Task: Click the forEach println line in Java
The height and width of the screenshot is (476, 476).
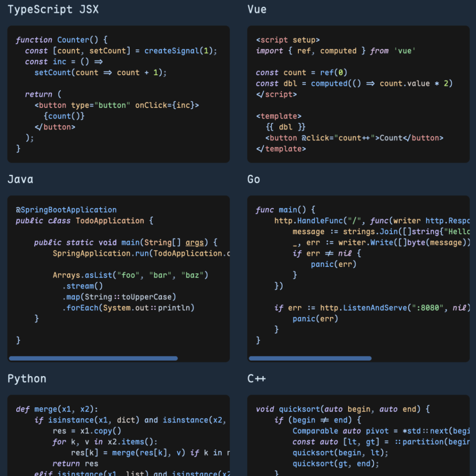Action: (x=128, y=308)
